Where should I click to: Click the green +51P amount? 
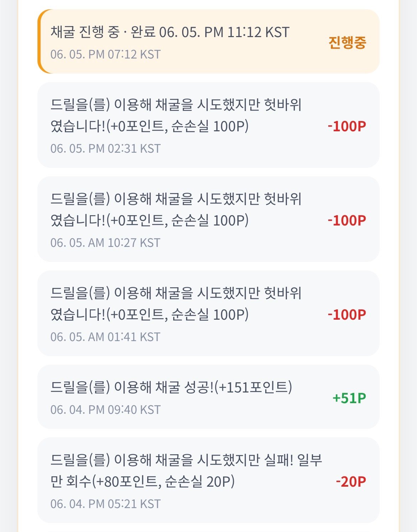coord(349,398)
